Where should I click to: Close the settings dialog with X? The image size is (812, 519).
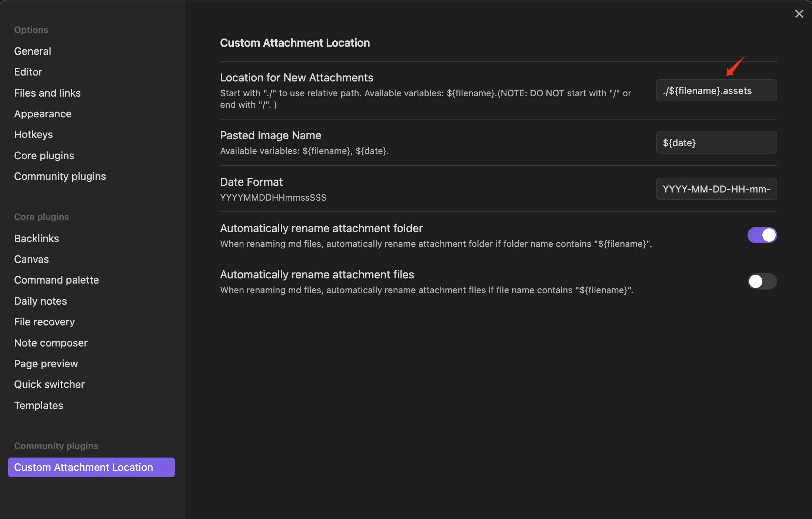pyautogui.click(x=799, y=14)
